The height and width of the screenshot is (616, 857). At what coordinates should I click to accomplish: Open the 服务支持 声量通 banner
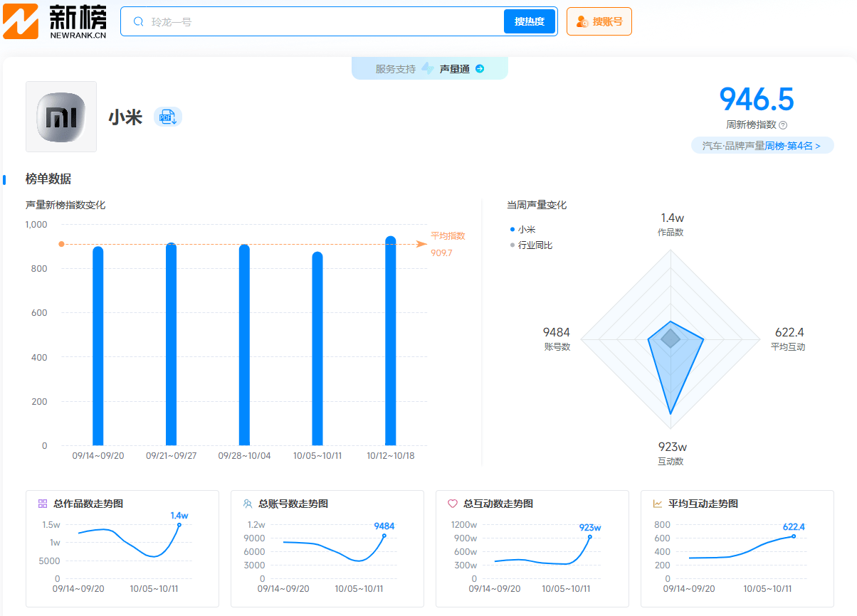(429, 69)
